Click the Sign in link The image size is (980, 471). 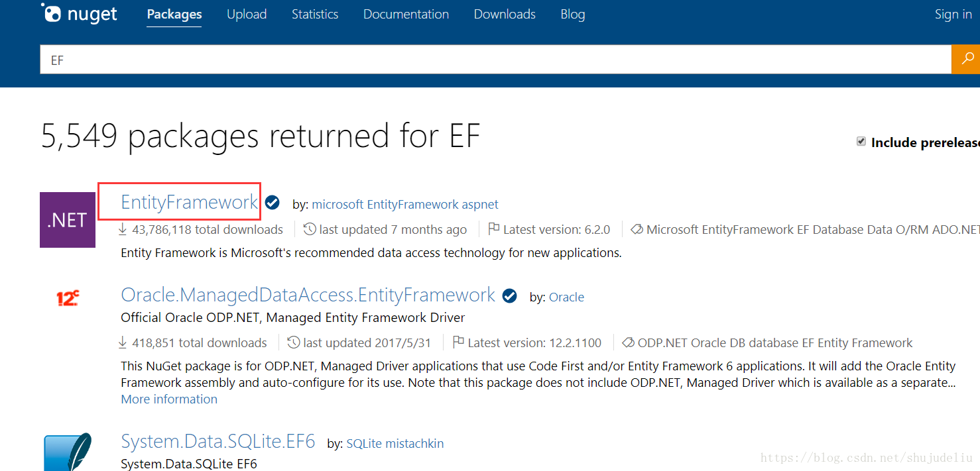coord(953,15)
